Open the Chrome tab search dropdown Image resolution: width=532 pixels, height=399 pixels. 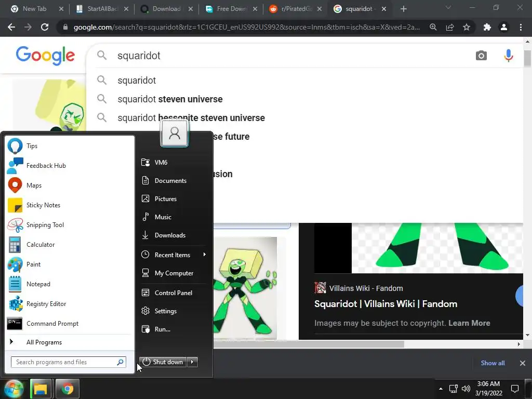448,8
